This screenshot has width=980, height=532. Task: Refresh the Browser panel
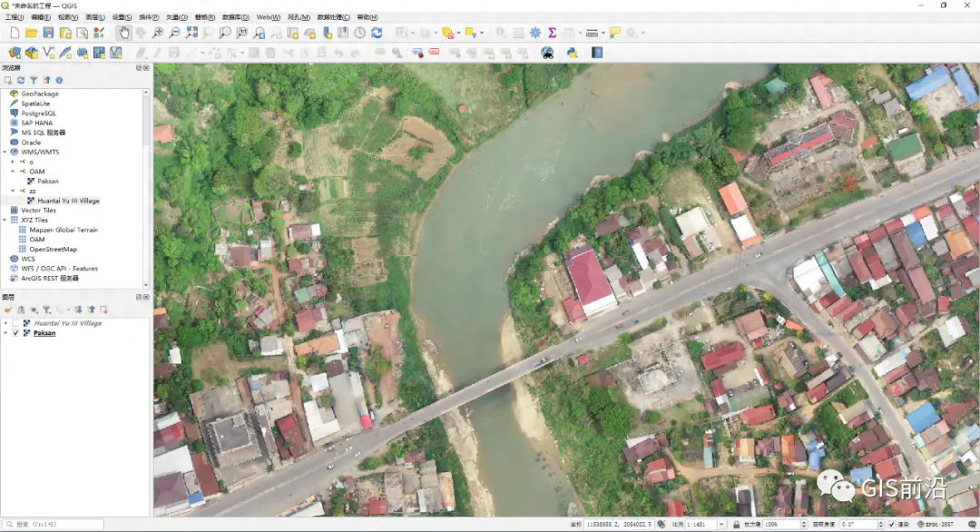click(x=21, y=81)
